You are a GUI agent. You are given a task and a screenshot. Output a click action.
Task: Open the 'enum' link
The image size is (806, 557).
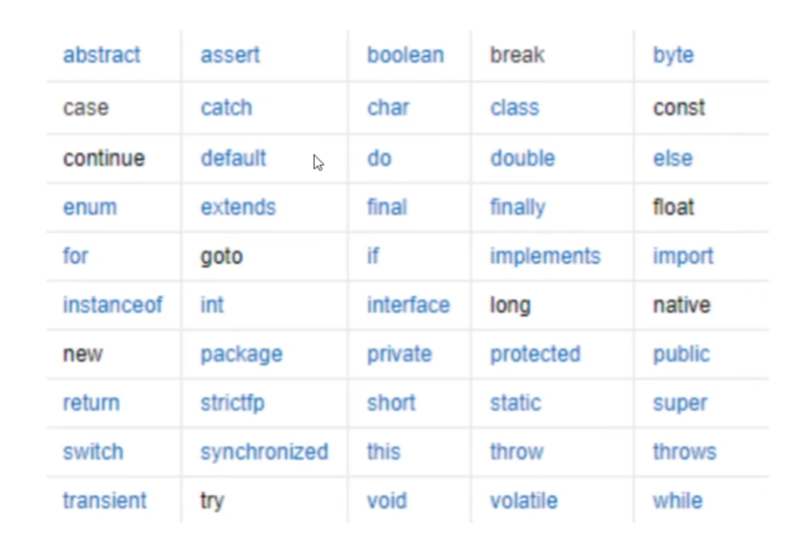(x=89, y=208)
